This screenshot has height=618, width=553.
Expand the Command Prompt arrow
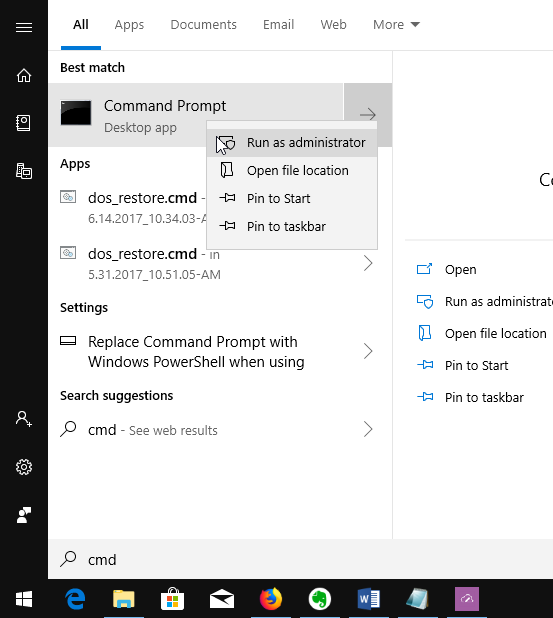[x=368, y=115]
